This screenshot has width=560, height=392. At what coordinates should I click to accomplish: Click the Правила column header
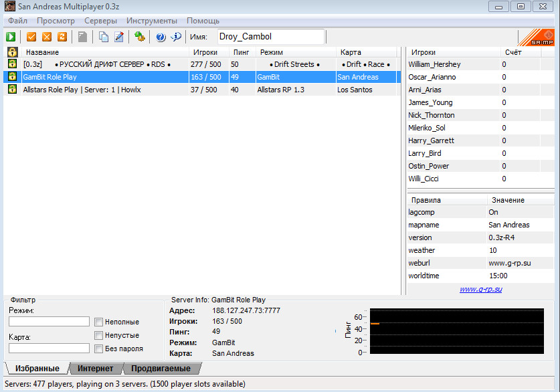point(447,200)
